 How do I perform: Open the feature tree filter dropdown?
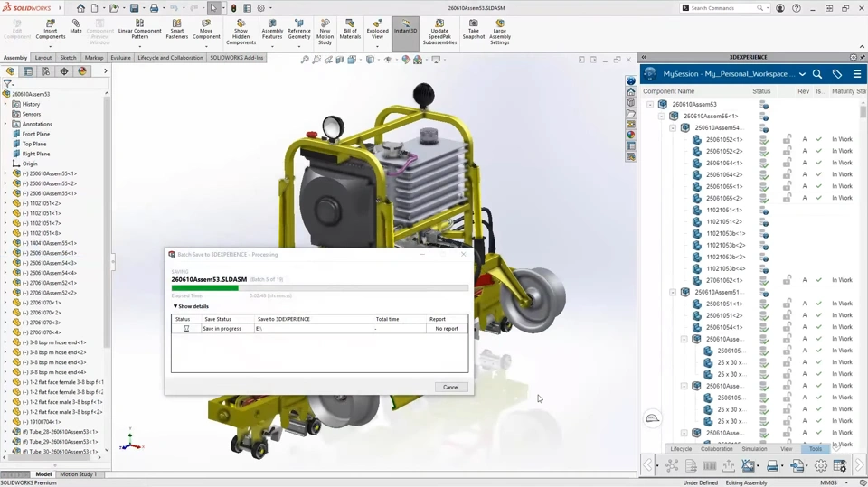(x=8, y=83)
